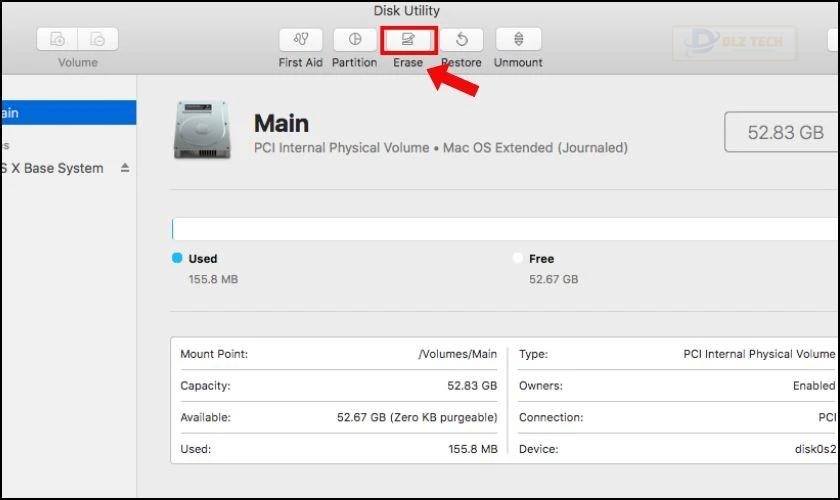Click the Owners Enabled value

[814, 385]
